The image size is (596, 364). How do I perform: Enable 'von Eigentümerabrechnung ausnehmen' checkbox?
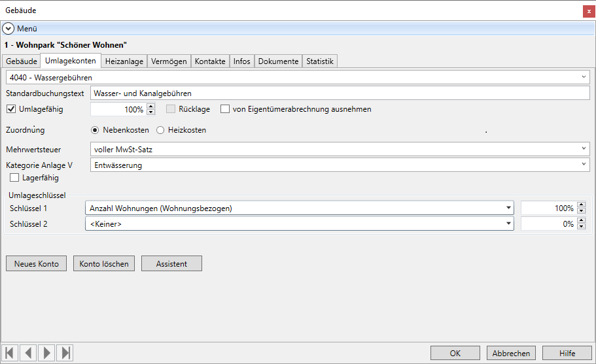225,109
